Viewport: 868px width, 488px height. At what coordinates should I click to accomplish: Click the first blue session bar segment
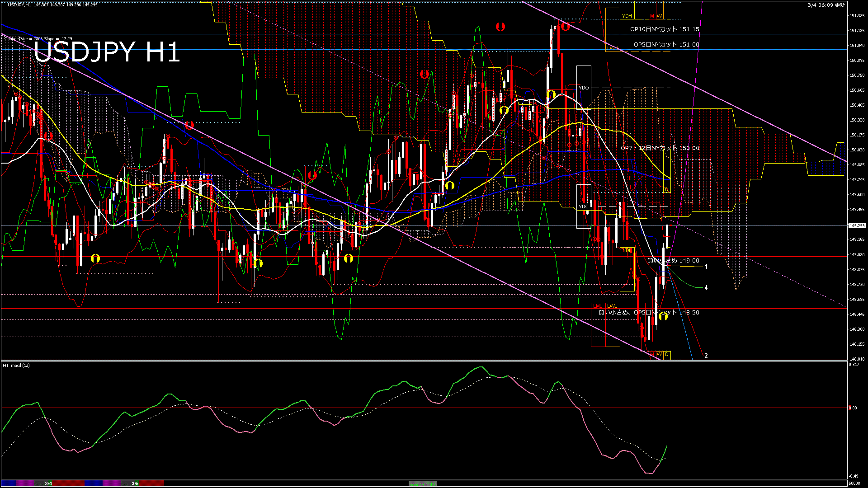pyautogui.click(x=9, y=483)
